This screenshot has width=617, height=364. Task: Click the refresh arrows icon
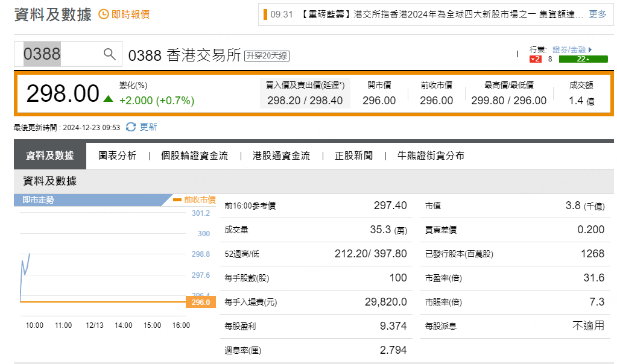[131, 127]
